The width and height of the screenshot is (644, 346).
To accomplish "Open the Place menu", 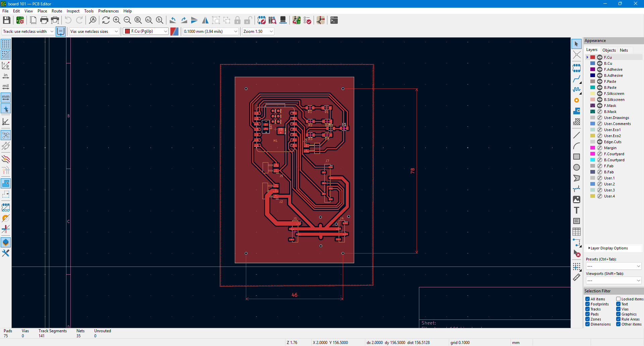I will click(x=42, y=11).
